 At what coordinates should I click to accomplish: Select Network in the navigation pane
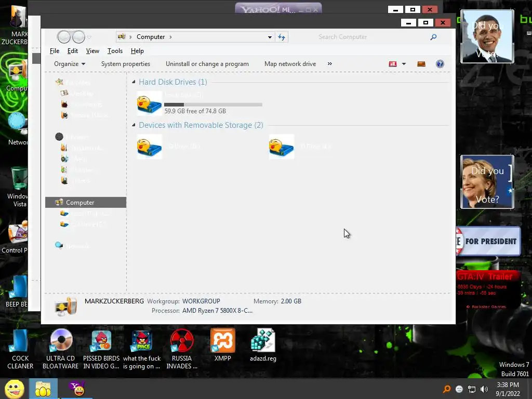[73, 246]
